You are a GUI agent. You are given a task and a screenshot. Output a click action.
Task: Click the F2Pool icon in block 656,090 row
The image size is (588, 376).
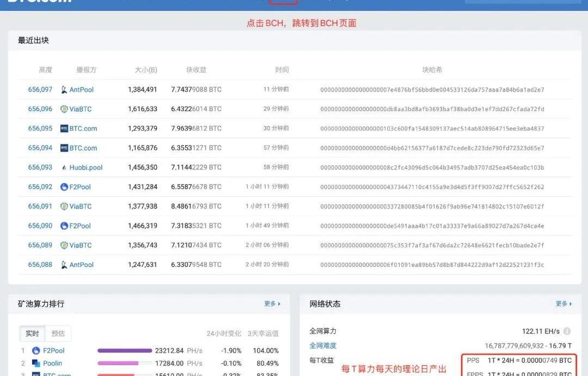click(64, 226)
